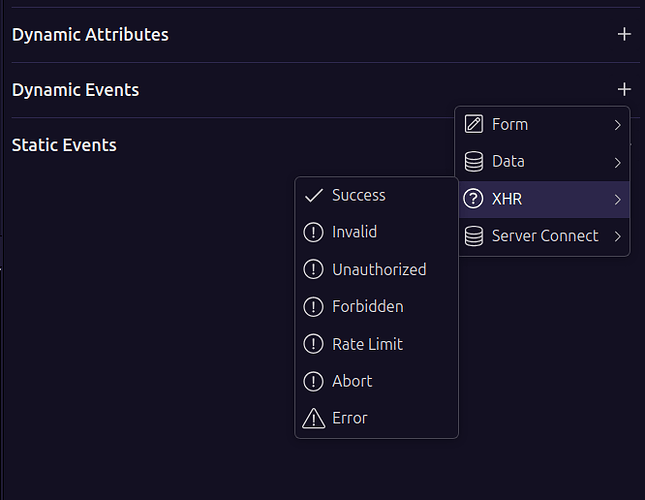This screenshot has width=645, height=500.
Task: Click the Dynamic Events section title
Action: [75, 90]
